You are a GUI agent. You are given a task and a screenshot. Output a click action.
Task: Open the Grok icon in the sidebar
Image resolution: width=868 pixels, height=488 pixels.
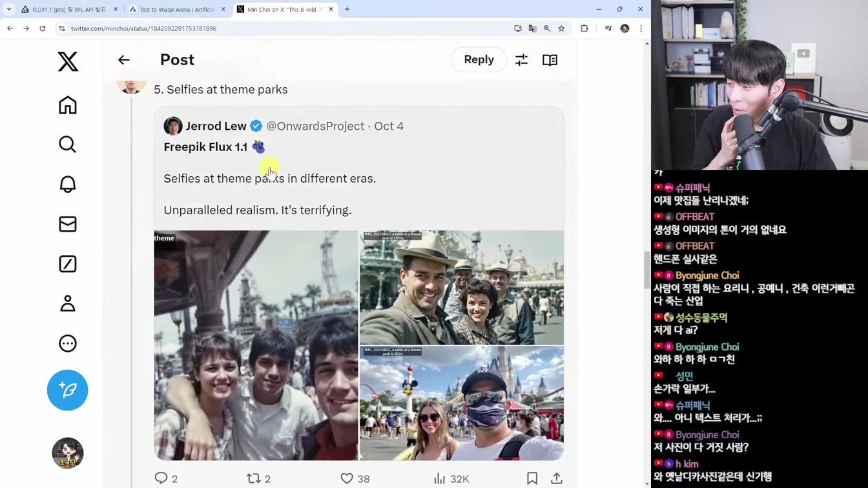tap(68, 264)
